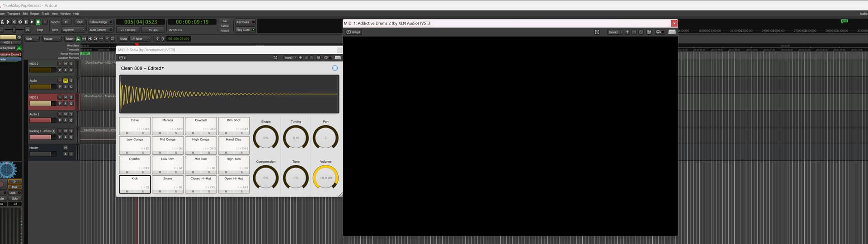The image size is (868, 244).
Task: Open the Region menu
Action: coord(35,14)
